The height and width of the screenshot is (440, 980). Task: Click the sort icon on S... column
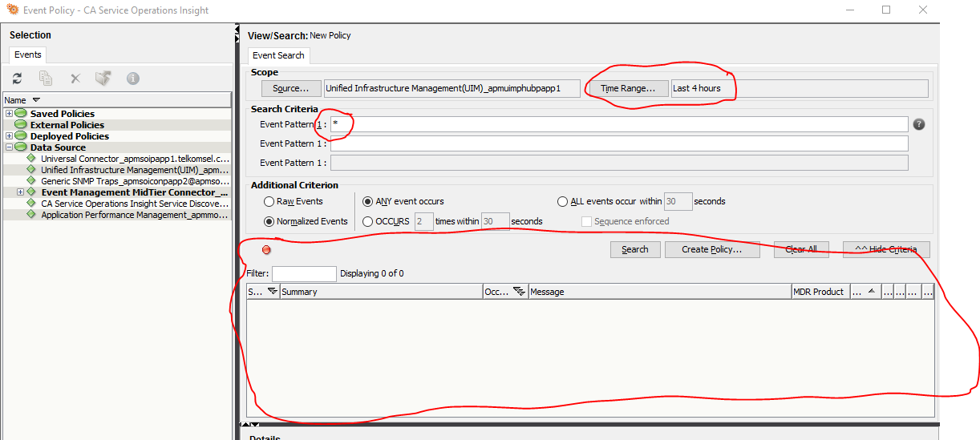click(272, 292)
